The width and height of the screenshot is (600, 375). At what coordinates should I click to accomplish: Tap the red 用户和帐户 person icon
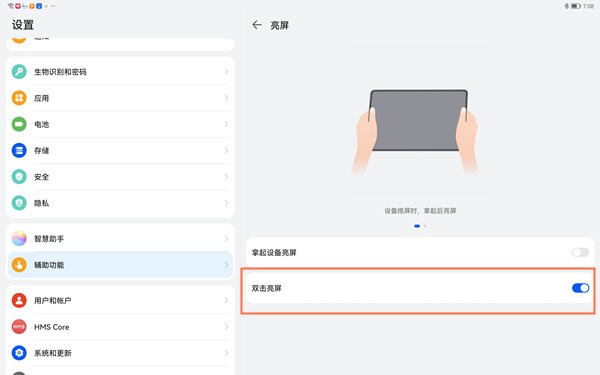[x=19, y=300]
